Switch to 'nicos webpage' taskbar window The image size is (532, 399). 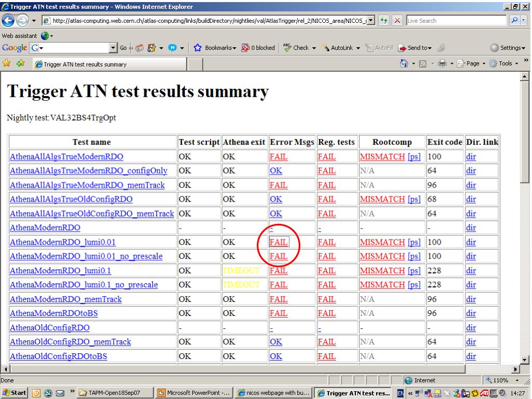tap(273, 393)
